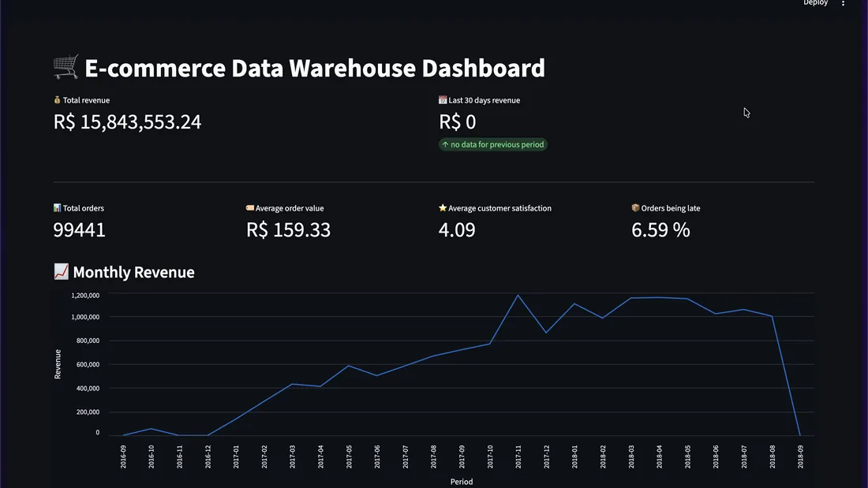Click the 'Orders being late' label
The image size is (868, 488).
click(671, 208)
